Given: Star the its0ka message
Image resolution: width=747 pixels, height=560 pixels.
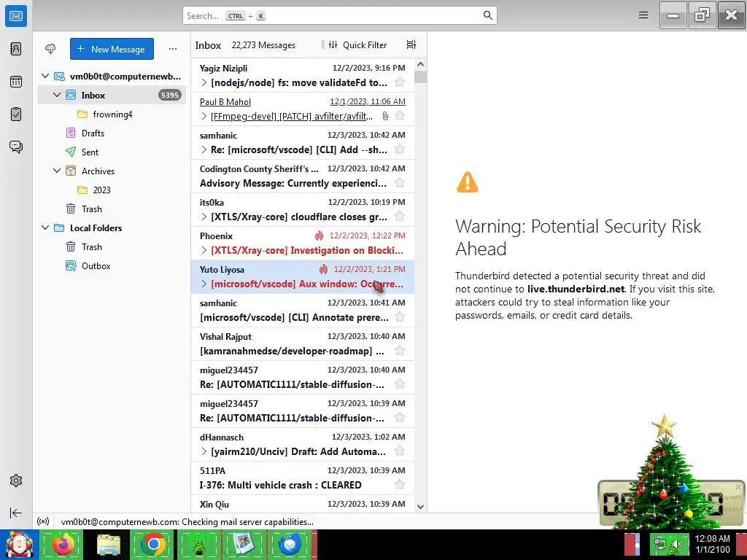Looking at the screenshot, I should click(x=400, y=217).
